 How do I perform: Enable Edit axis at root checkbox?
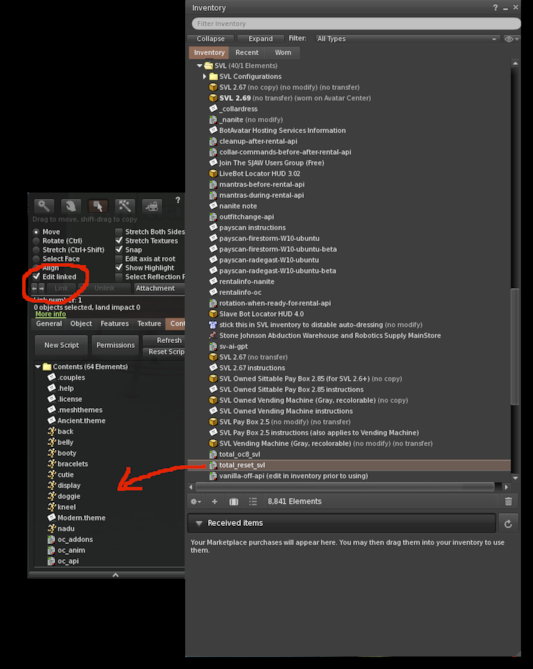click(119, 259)
